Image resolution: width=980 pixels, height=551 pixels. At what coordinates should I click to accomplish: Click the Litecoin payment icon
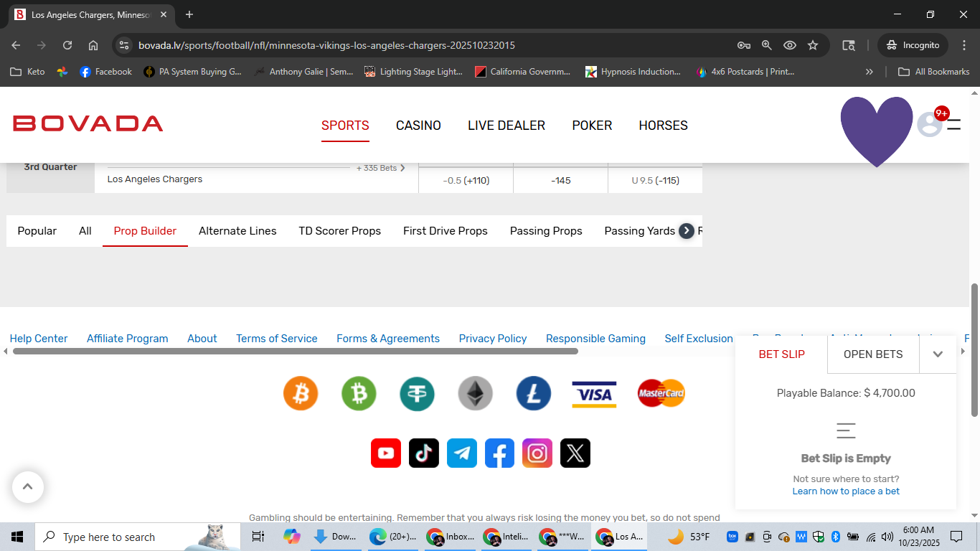pyautogui.click(x=533, y=393)
